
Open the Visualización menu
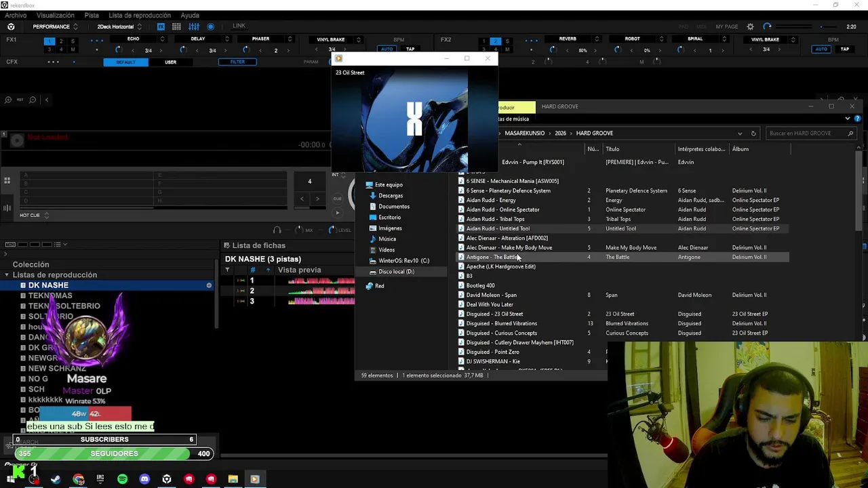click(56, 15)
